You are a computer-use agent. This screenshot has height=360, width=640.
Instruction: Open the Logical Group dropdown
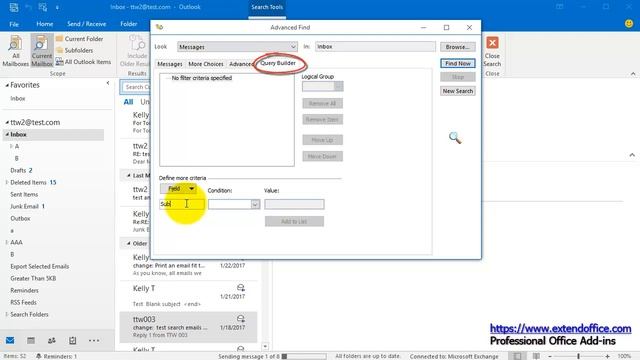(x=322, y=86)
